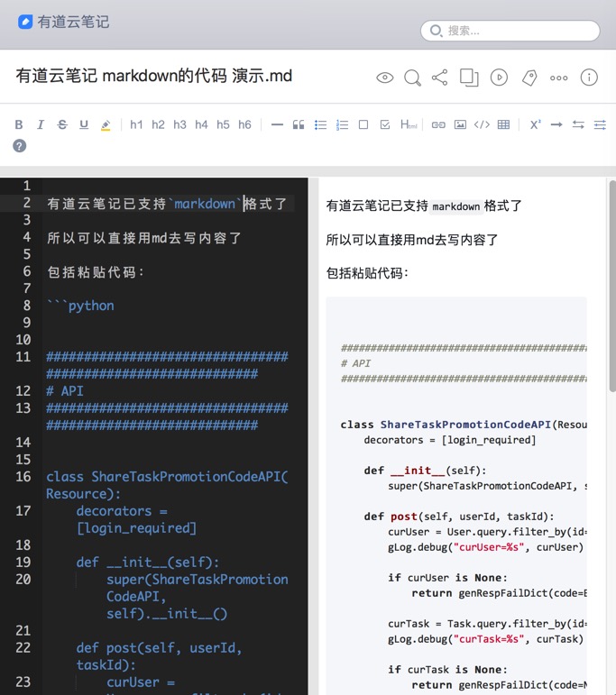Click the highlight marker icon
Screen dimensions: 616x695
[x=106, y=125]
